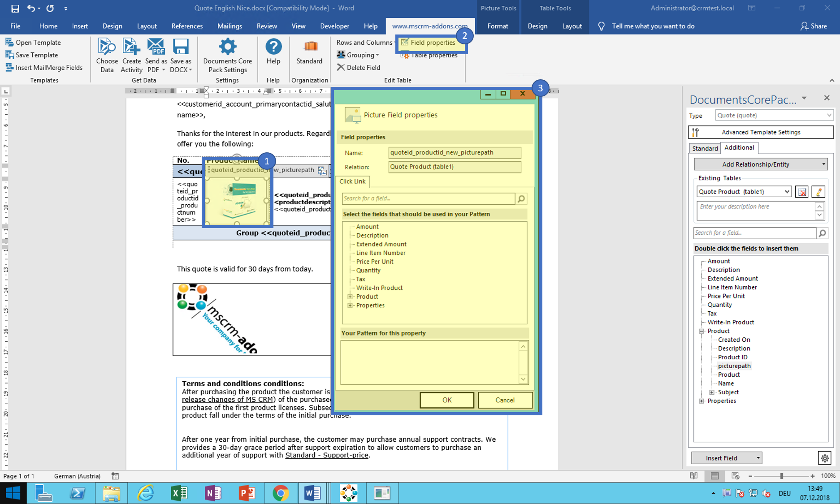Open Table properties in the ribbon
Image resolution: width=840 pixels, height=504 pixels.
(429, 55)
